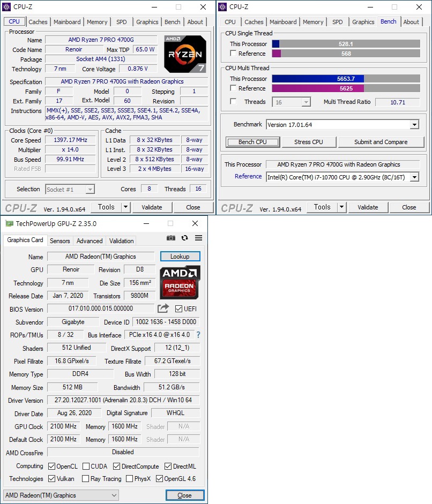The width and height of the screenshot is (432, 504).
Task: Expand Tools arrow in right CPU-Z window
Action: click(341, 207)
